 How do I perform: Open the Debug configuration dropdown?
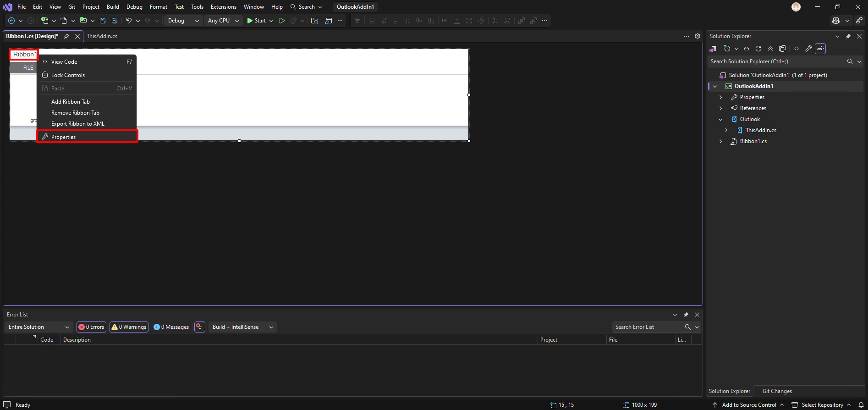[x=183, y=21]
